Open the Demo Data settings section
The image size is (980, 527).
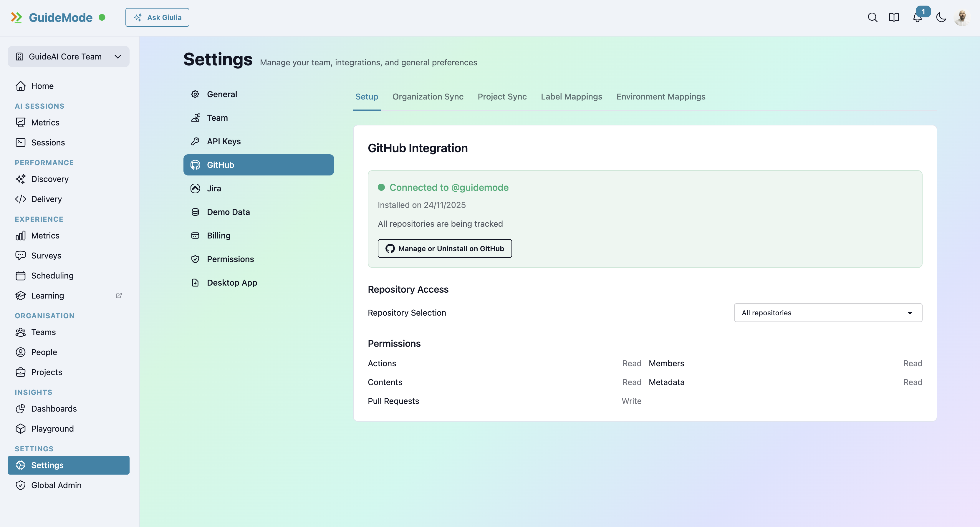228,212
